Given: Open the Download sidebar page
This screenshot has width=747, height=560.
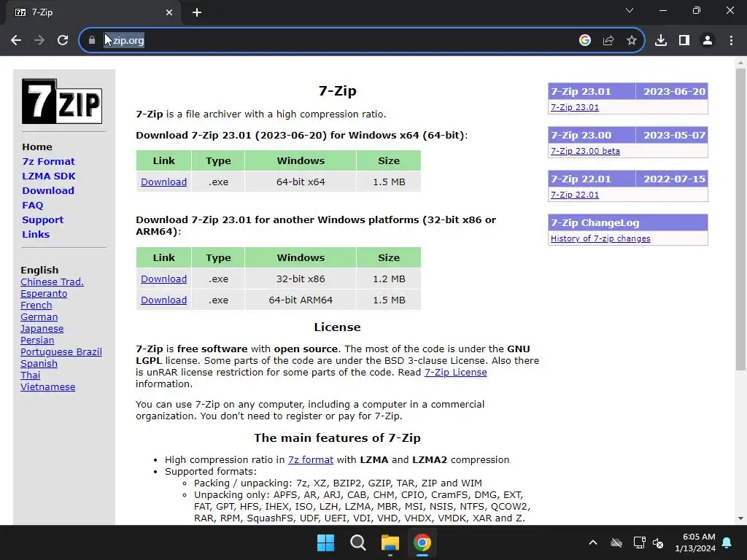Looking at the screenshot, I should coord(48,191).
